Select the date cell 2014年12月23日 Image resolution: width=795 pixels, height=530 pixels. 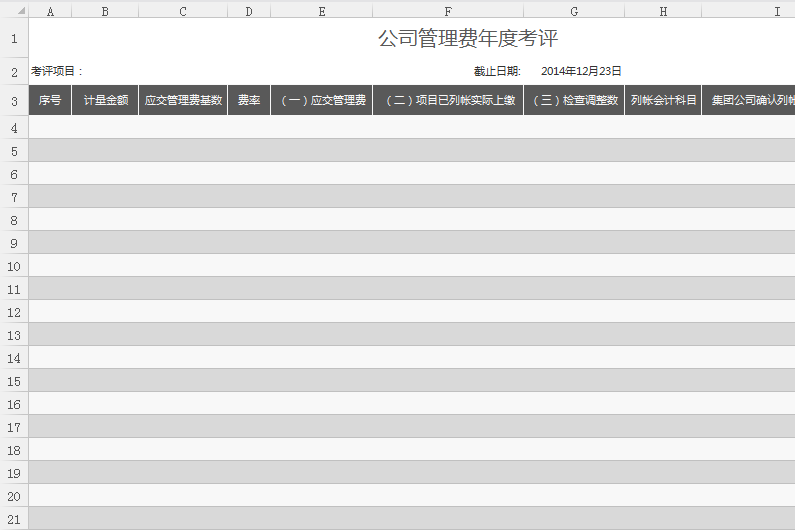tap(581, 72)
